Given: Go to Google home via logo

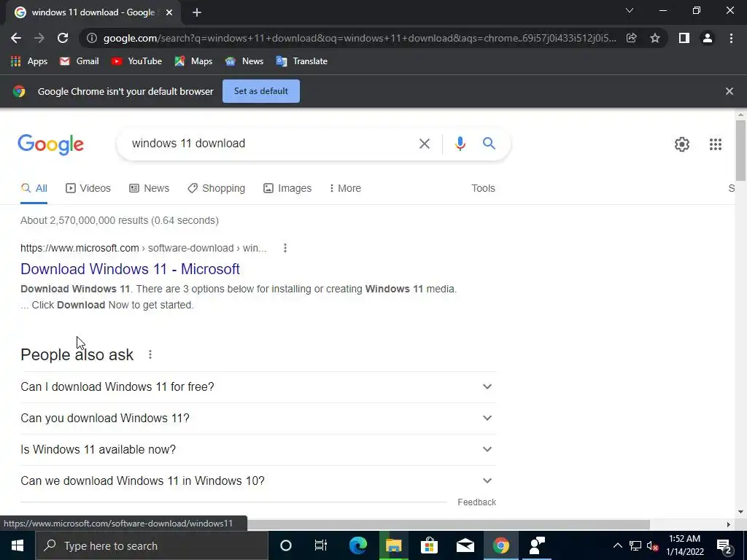Looking at the screenshot, I should tap(51, 144).
